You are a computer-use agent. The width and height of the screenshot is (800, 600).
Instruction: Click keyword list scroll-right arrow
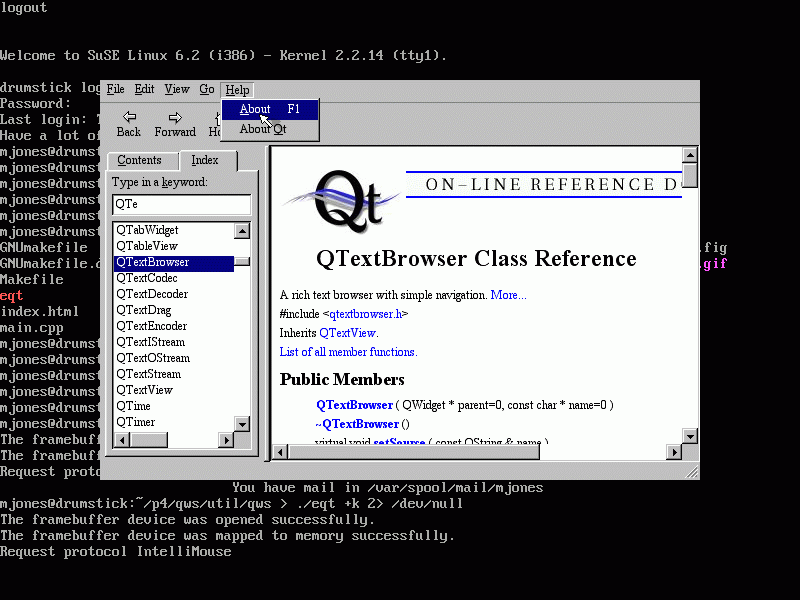[226, 440]
